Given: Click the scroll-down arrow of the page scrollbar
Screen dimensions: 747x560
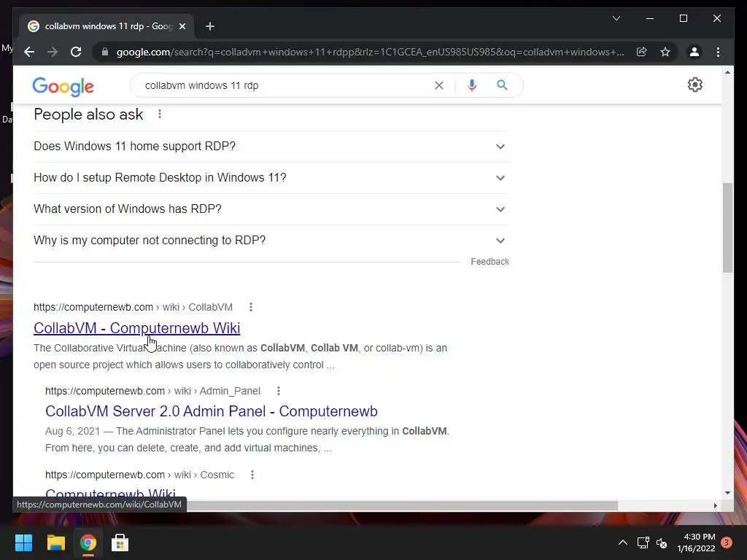Looking at the screenshot, I should pyautogui.click(x=727, y=493).
